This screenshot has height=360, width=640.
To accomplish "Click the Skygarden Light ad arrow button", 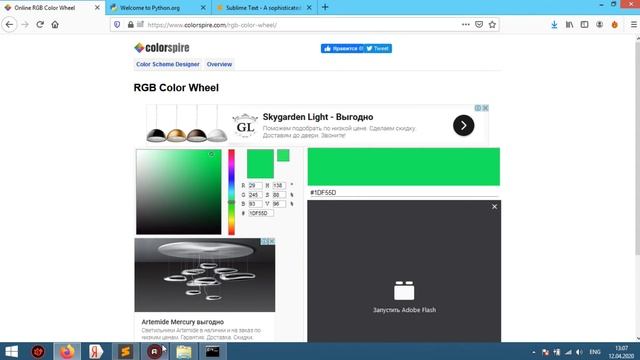I will [463, 125].
